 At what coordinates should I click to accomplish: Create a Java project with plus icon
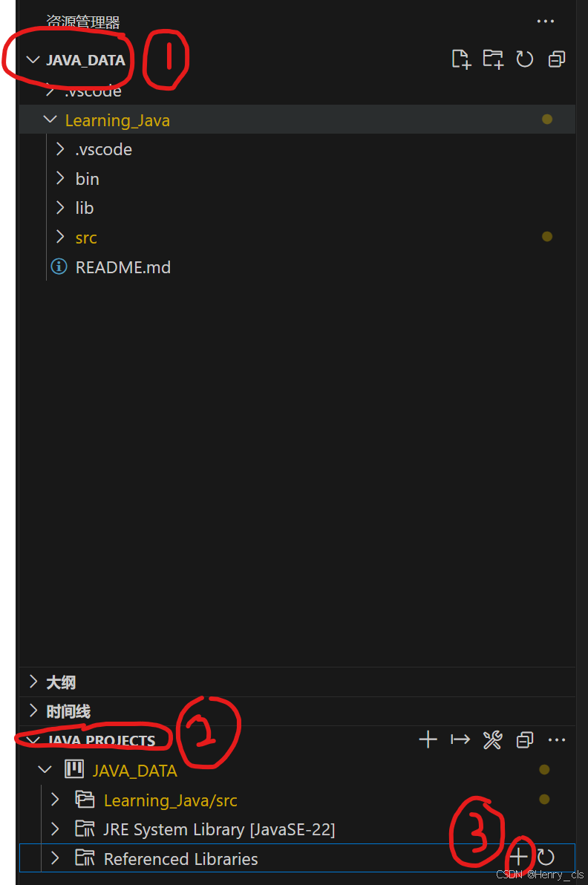point(428,739)
